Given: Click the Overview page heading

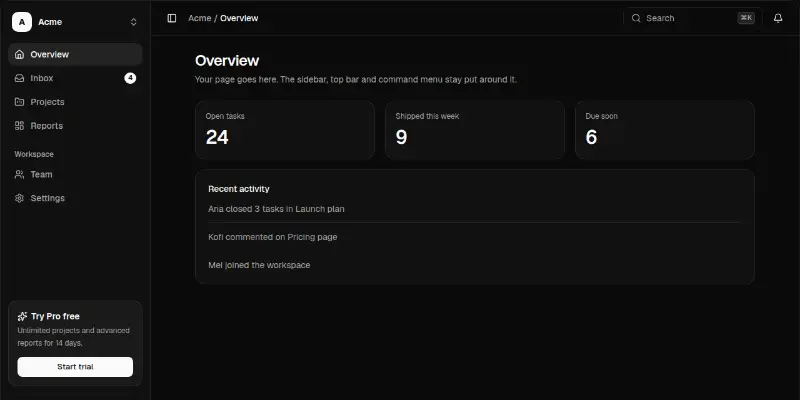Looking at the screenshot, I should click(227, 61).
